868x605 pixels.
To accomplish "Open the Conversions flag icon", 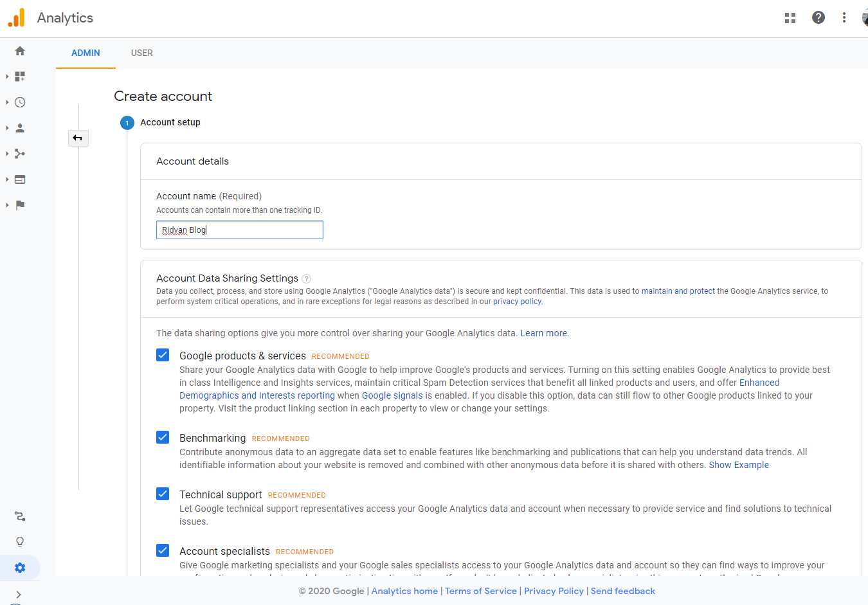I will tap(20, 205).
